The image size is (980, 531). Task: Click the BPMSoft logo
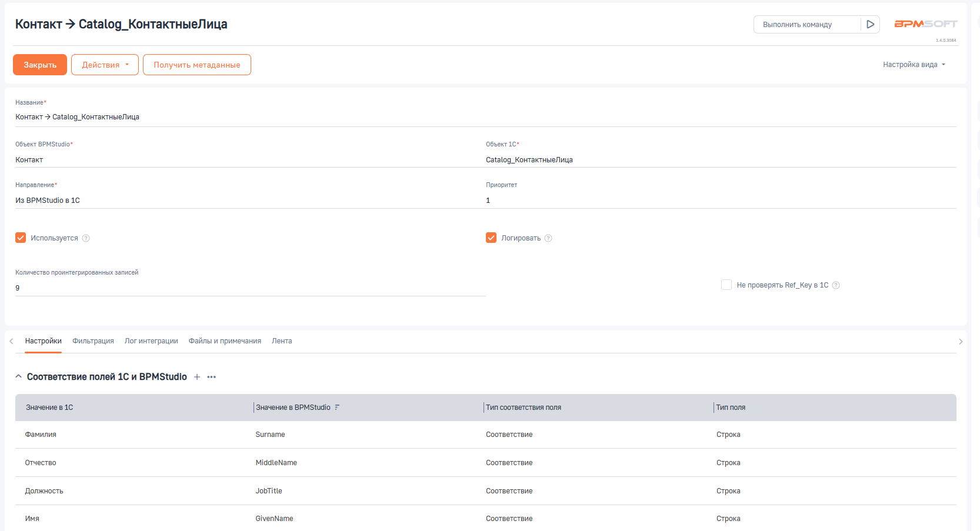point(925,24)
